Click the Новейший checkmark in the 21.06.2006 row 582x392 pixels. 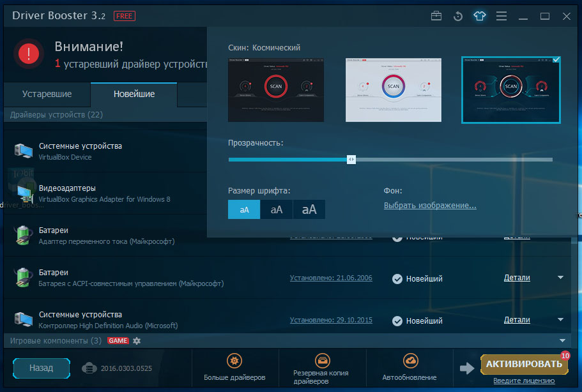click(x=397, y=279)
